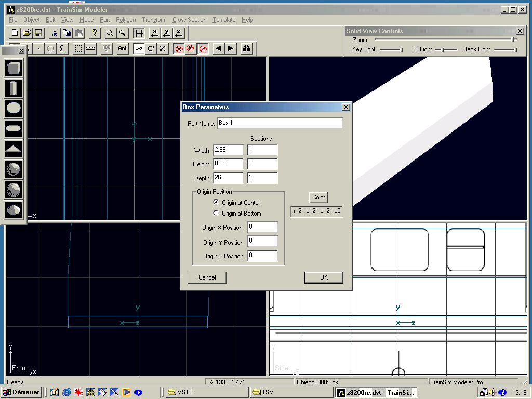Select the Rotate tool icon

tap(151, 48)
